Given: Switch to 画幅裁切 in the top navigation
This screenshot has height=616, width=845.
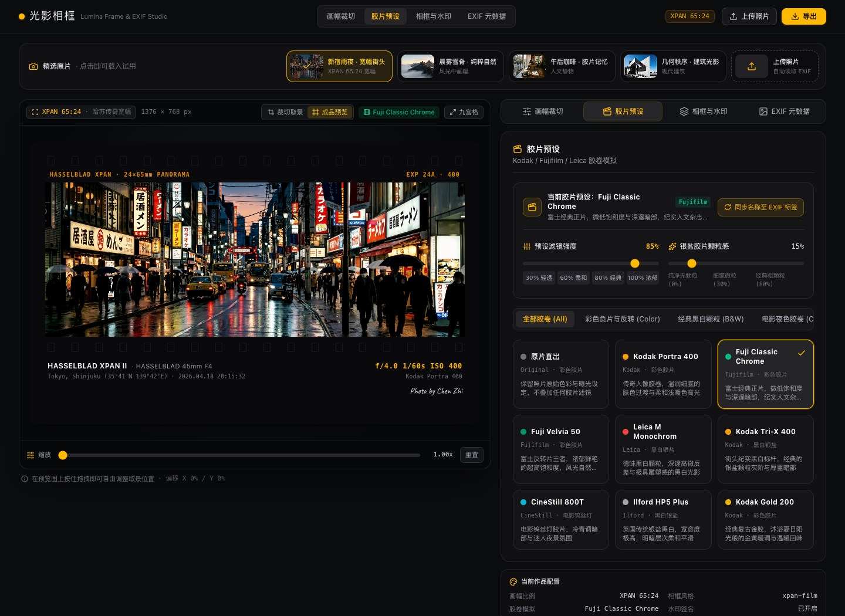Looking at the screenshot, I should [341, 16].
